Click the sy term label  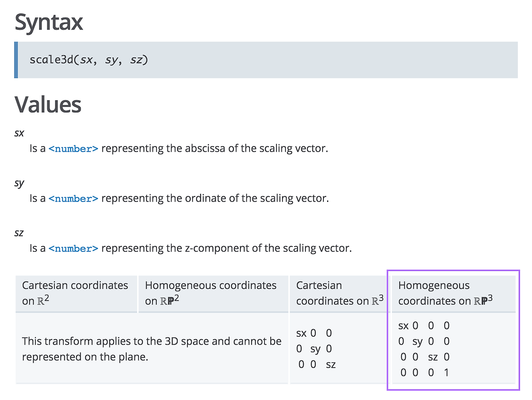tap(19, 183)
